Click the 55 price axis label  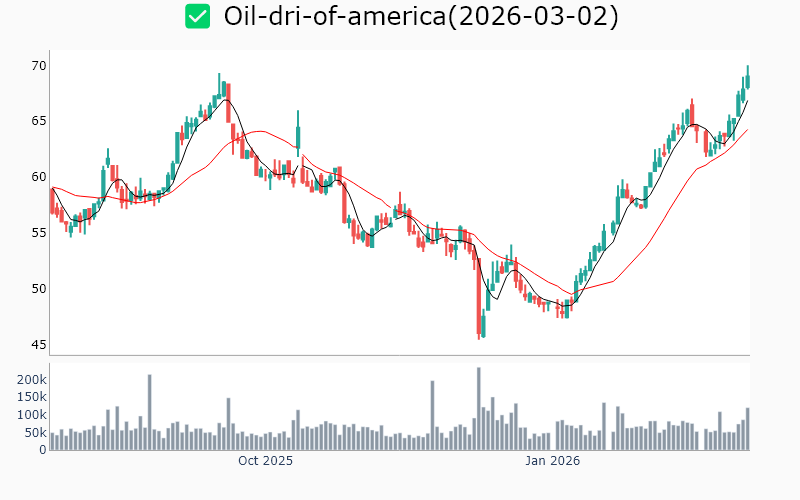tap(38, 233)
